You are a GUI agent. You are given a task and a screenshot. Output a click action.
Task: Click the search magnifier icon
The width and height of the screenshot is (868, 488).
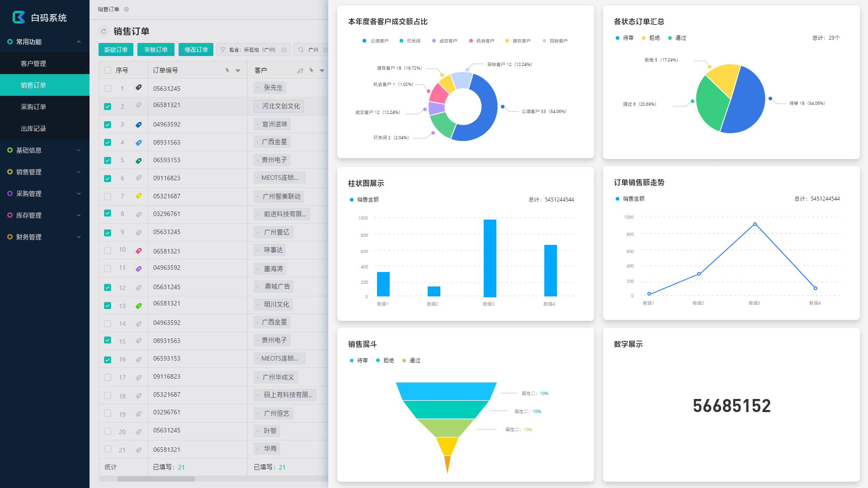click(301, 50)
